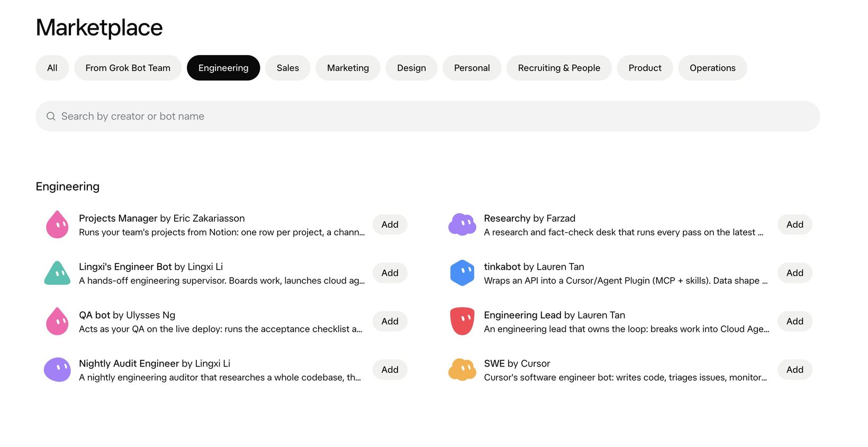Add the Projects Manager bot
This screenshot has width=868, height=447.
coord(390,224)
